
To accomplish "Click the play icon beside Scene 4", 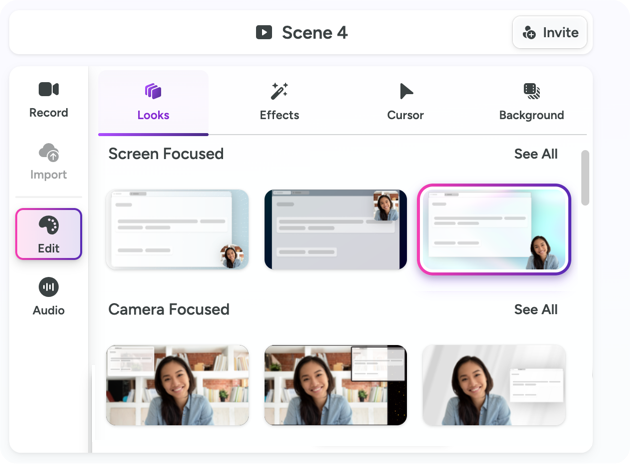I will [264, 33].
